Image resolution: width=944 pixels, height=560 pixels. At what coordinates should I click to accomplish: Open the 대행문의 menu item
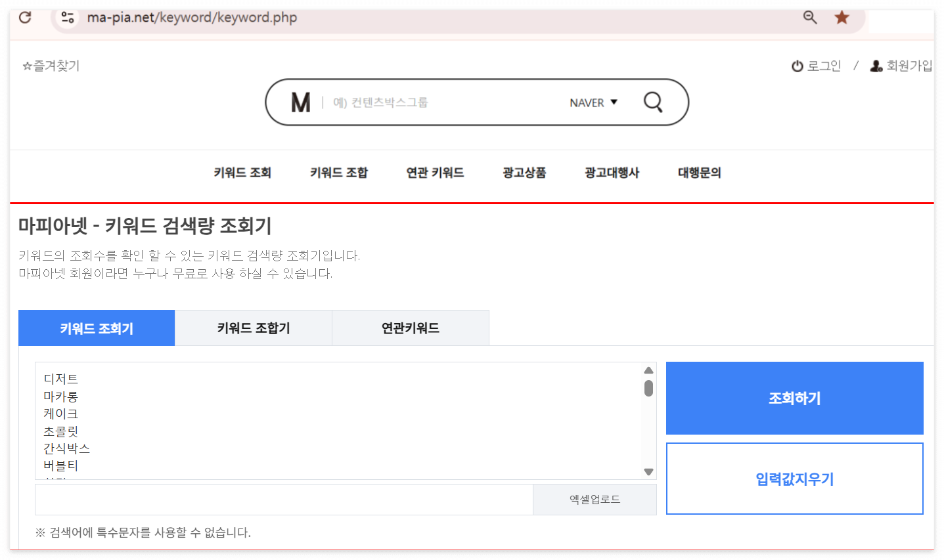click(x=699, y=172)
